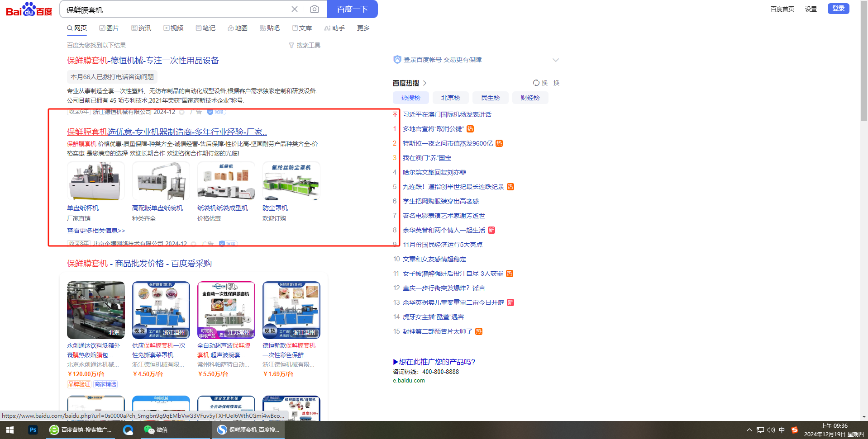Open the 选优意-专业机器制造商 result title
This screenshot has height=439, width=868.
pyautogui.click(x=167, y=132)
